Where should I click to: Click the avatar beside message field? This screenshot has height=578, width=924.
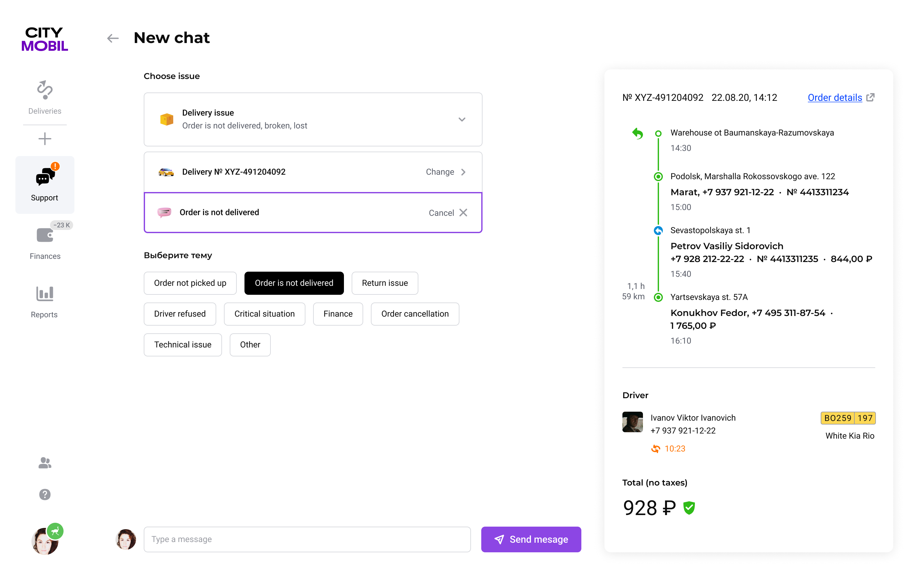[126, 539]
